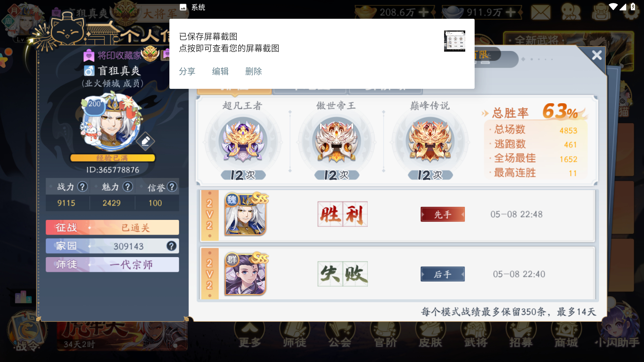Tap the edit avatar pencil icon
This screenshot has height=362, width=644.
click(x=145, y=141)
